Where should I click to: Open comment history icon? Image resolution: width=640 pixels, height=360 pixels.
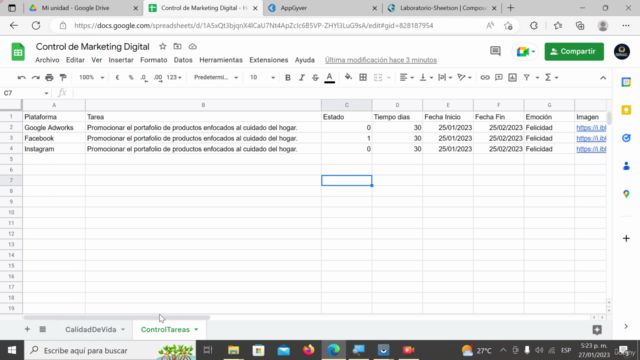coord(495,51)
